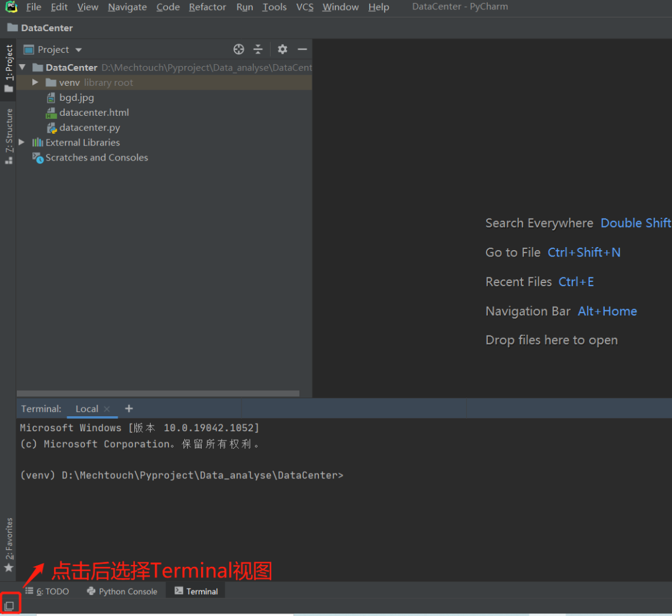Switch to the Terminal tool window tab

(196, 591)
